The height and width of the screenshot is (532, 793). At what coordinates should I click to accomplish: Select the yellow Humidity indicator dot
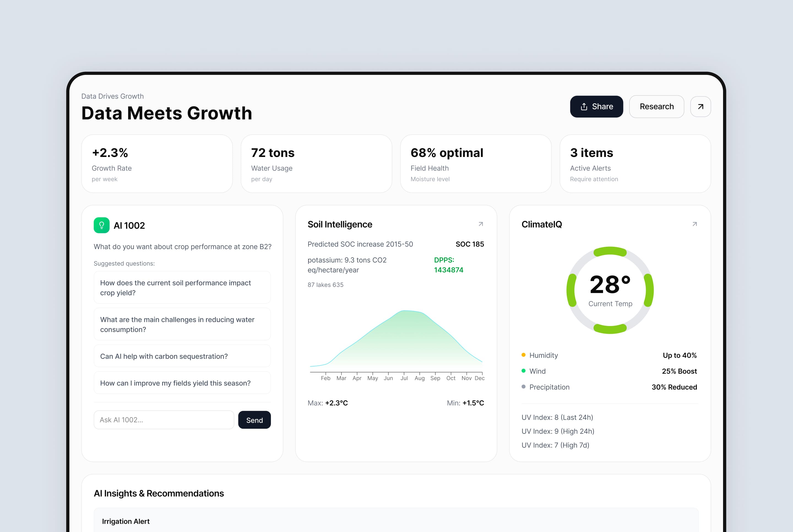(x=523, y=355)
